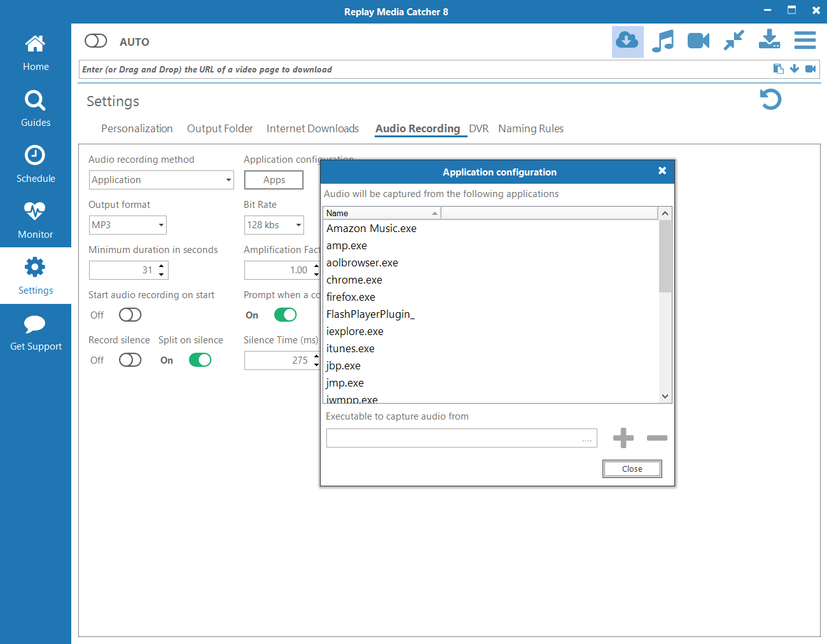Click the application list scrollbar thumb
Viewport: 827px width, 644px height.
[x=665, y=256]
